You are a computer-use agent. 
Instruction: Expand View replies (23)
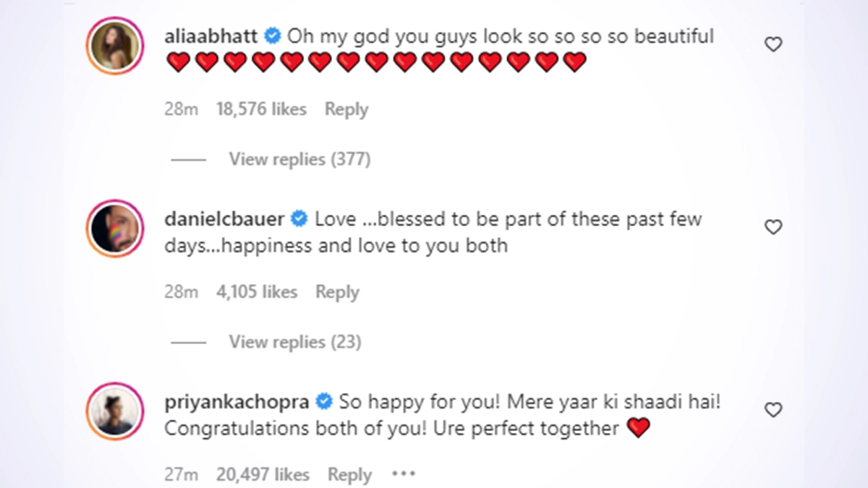pyautogui.click(x=294, y=342)
